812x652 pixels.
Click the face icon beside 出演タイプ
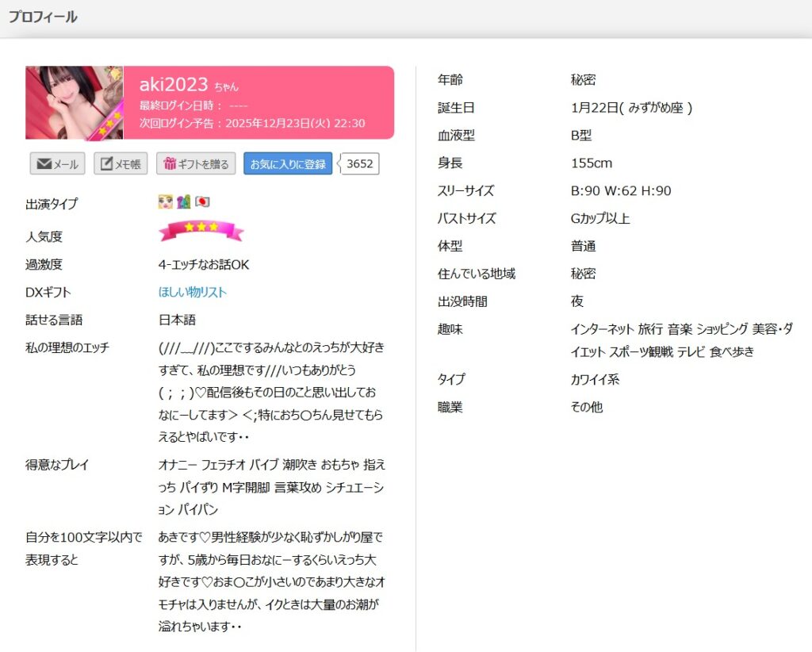pos(165,202)
